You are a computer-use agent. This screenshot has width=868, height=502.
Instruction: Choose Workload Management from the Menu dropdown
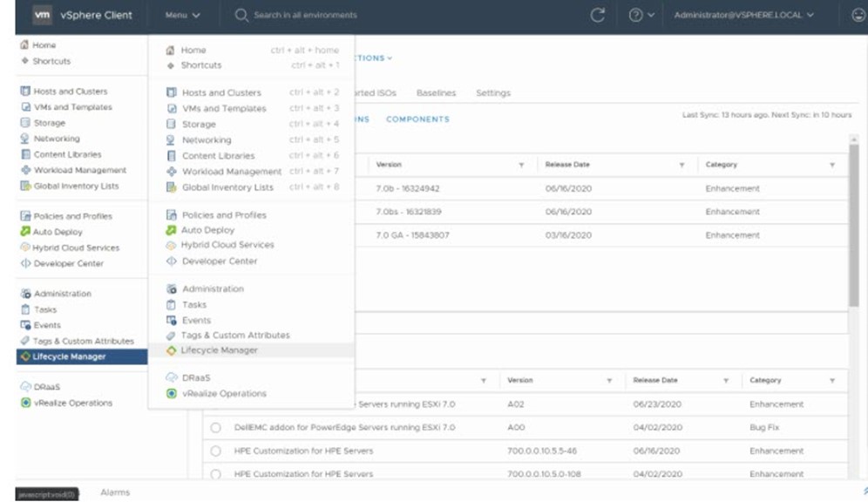[x=251, y=172]
